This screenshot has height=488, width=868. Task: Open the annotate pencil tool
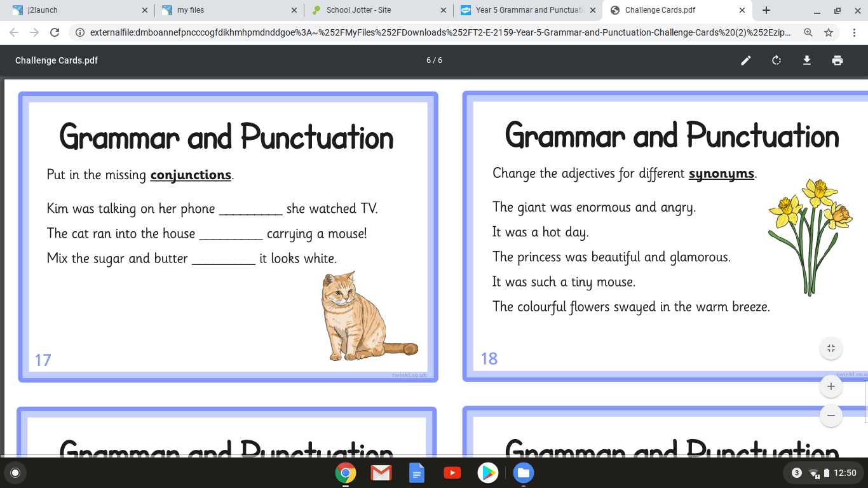[746, 60]
